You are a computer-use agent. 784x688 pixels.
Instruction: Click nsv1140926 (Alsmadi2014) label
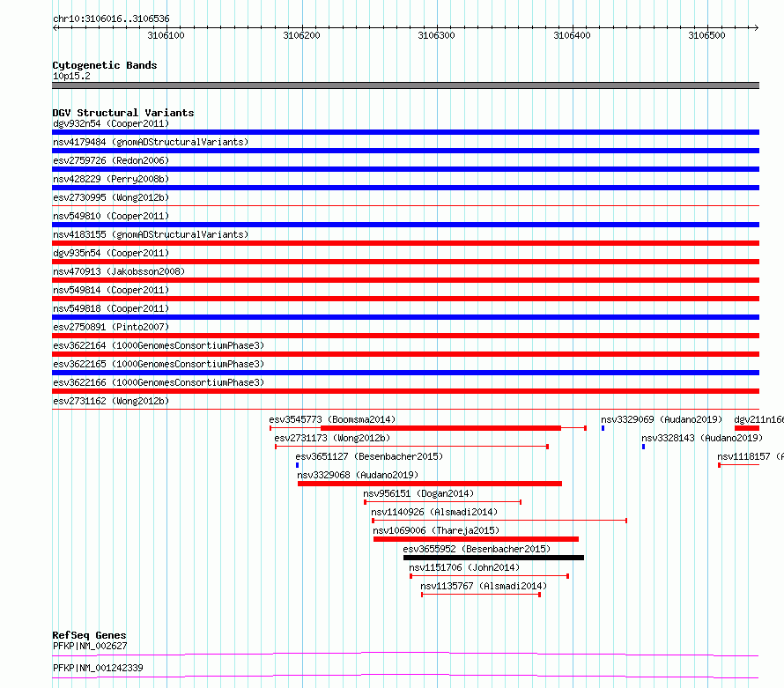(434, 512)
